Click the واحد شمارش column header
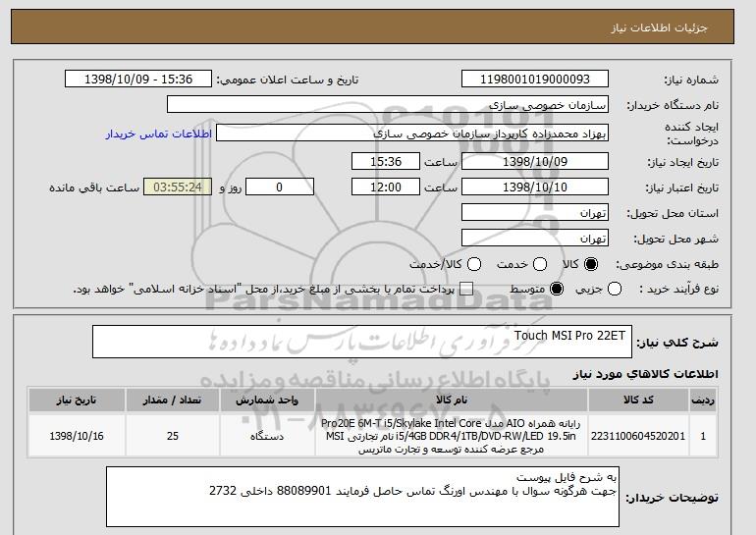Viewport: 756px width, 535px height. (x=267, y=401)
